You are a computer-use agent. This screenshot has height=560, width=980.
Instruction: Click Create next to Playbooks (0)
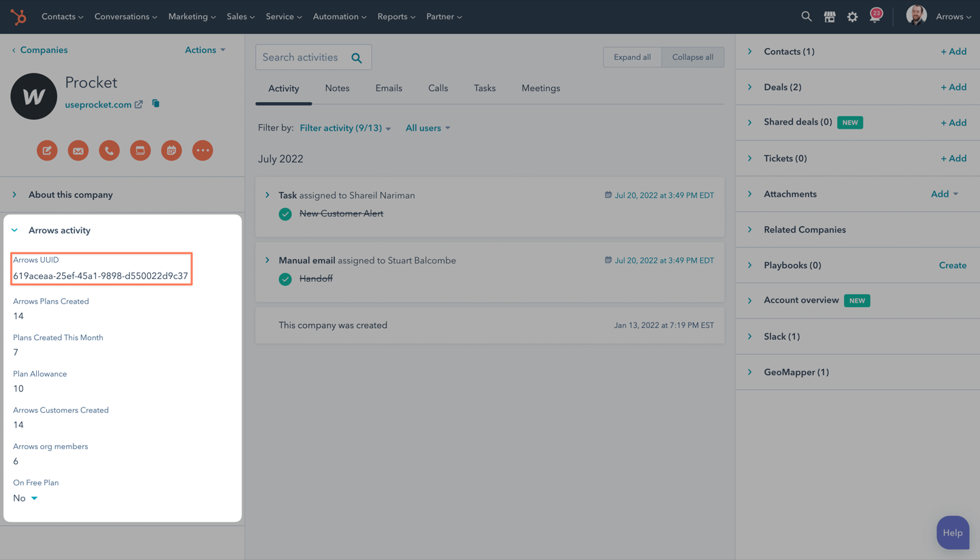(x=953, y=265)
